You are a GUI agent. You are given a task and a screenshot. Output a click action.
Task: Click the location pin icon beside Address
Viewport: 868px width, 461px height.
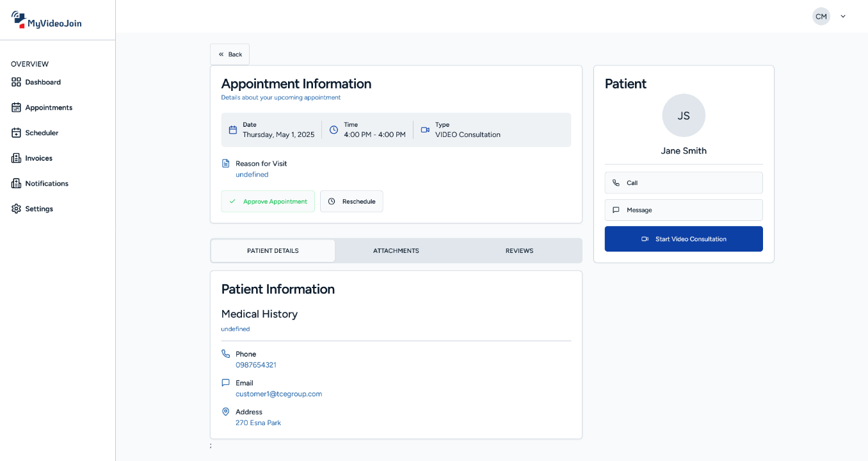coord(225,412)
